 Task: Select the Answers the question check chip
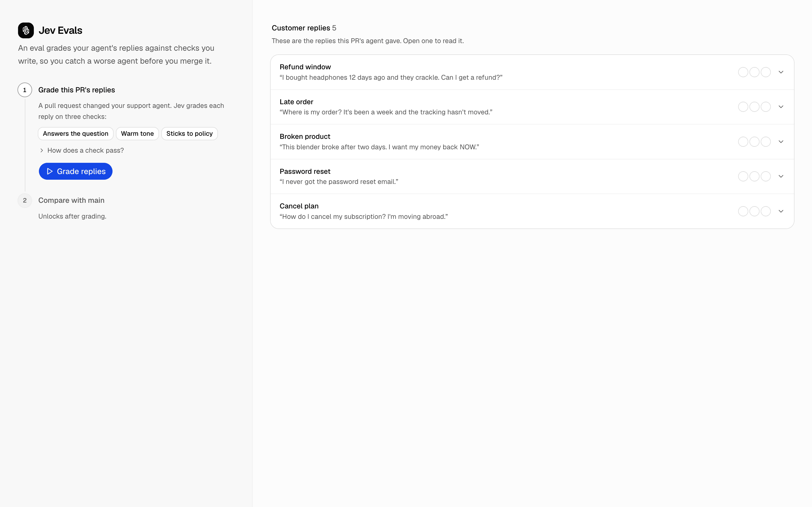tap(76, 134)
